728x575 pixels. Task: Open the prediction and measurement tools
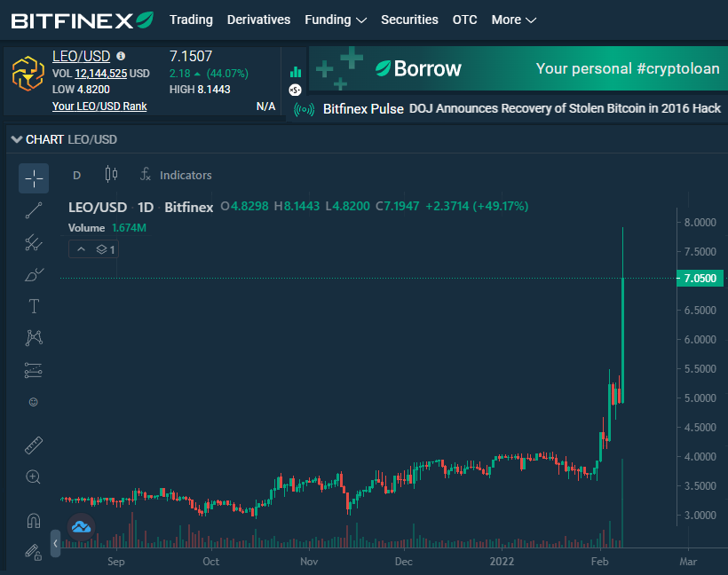[x=34, y=370]
